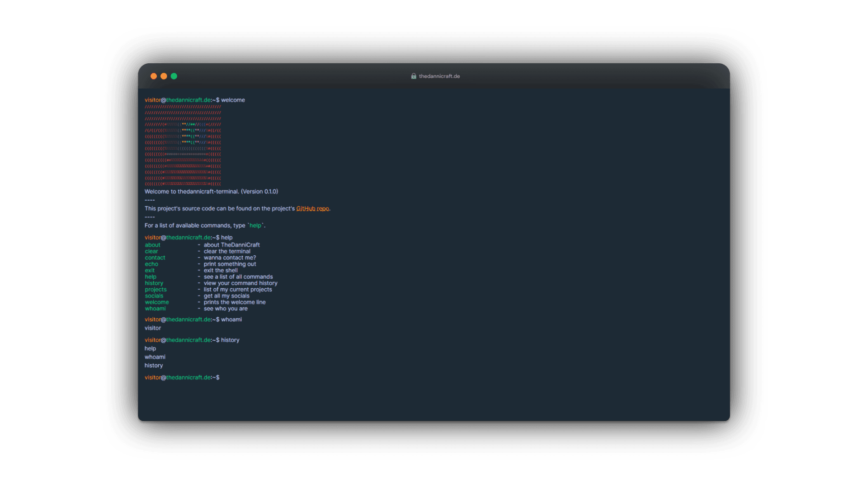Click 'prints the welcome line' description
This screenshot has height=488, width=868.
pos(235,302)
